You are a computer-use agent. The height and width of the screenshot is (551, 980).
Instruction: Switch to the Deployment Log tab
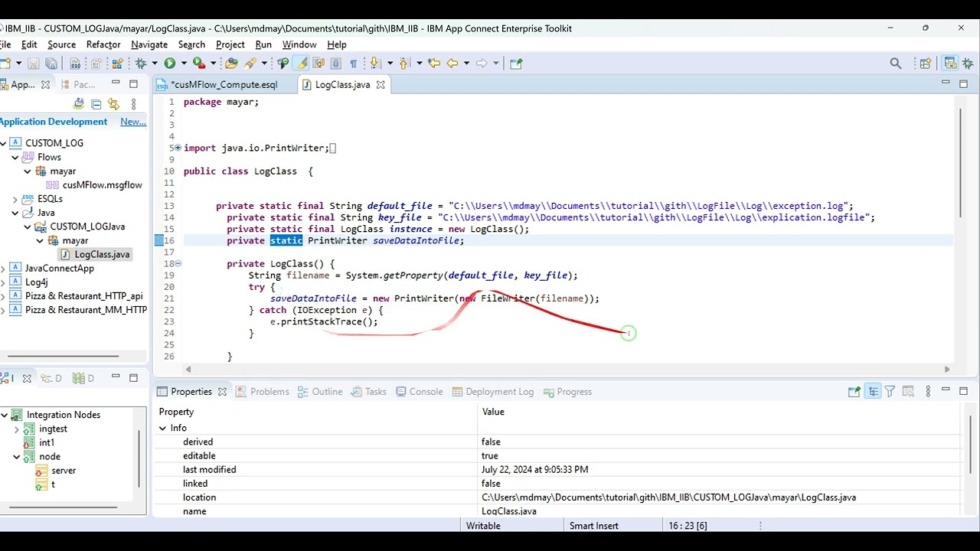pos(493,392)
